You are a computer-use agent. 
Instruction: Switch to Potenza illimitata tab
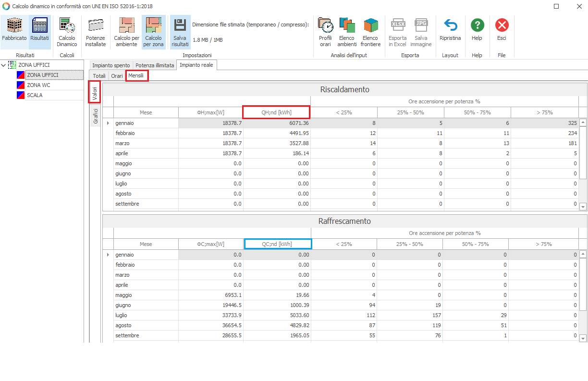point(155,65)
